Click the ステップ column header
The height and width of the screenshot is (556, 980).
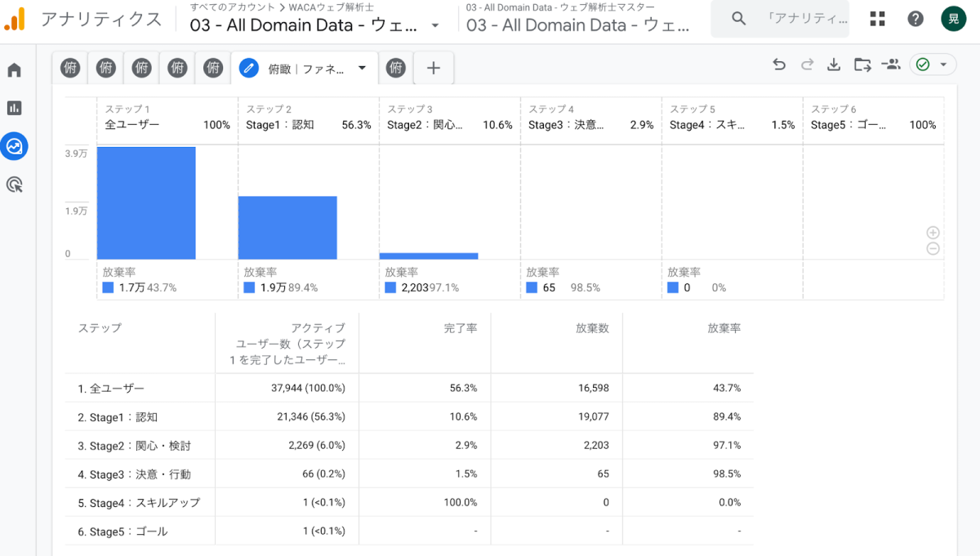coord(100,328)
